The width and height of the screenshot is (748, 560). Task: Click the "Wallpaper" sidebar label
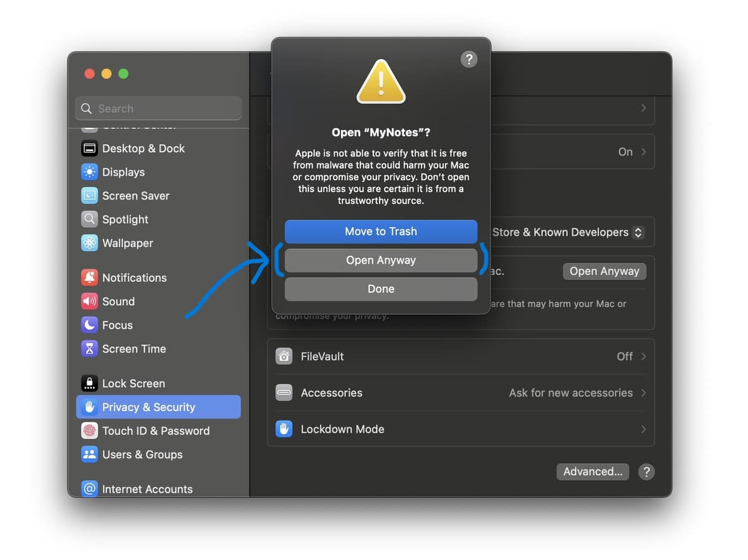click(x=128, y=243)
